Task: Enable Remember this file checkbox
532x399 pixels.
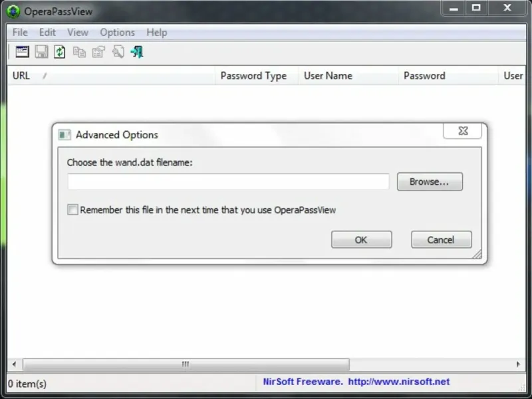Action: [72, 209]
